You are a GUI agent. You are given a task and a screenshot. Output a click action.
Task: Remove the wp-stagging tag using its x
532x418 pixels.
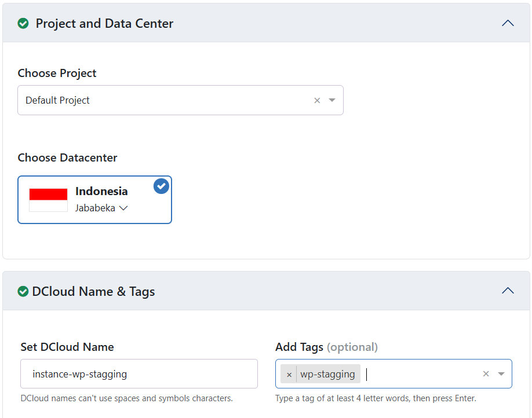[x=289, y=374]
